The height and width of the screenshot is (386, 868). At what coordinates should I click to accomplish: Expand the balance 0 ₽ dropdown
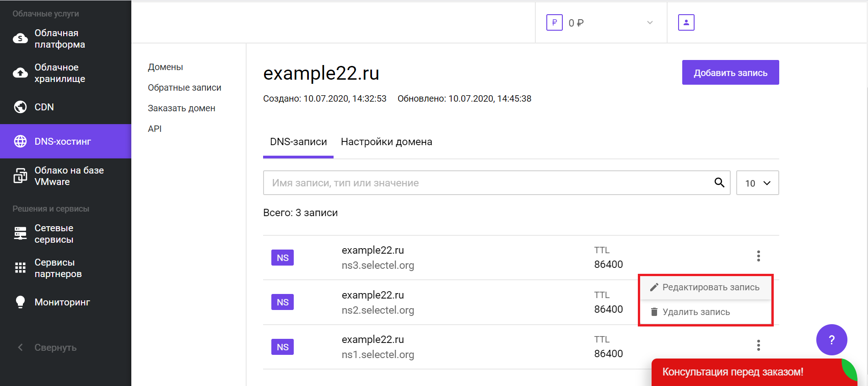[x=649, y=22]
